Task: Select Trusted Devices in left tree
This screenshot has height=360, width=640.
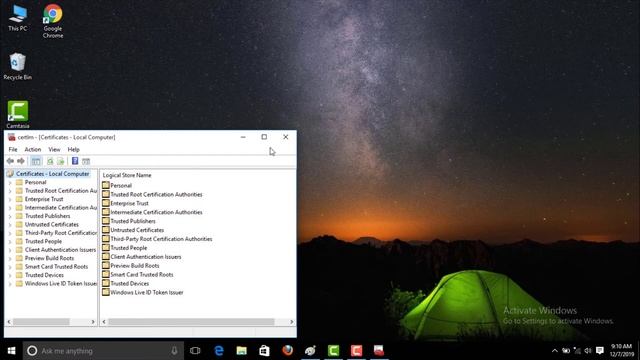Action: click(x=44, y=275)
